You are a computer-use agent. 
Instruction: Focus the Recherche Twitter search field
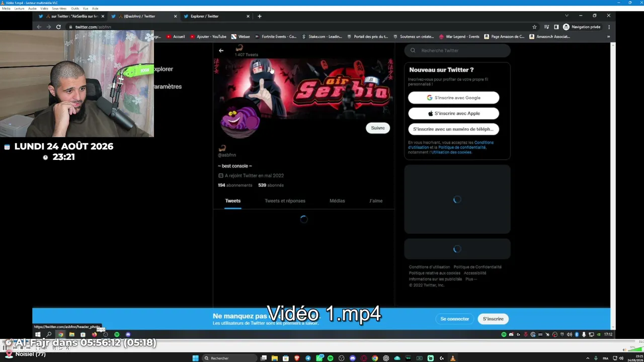[x=457, y=50]
